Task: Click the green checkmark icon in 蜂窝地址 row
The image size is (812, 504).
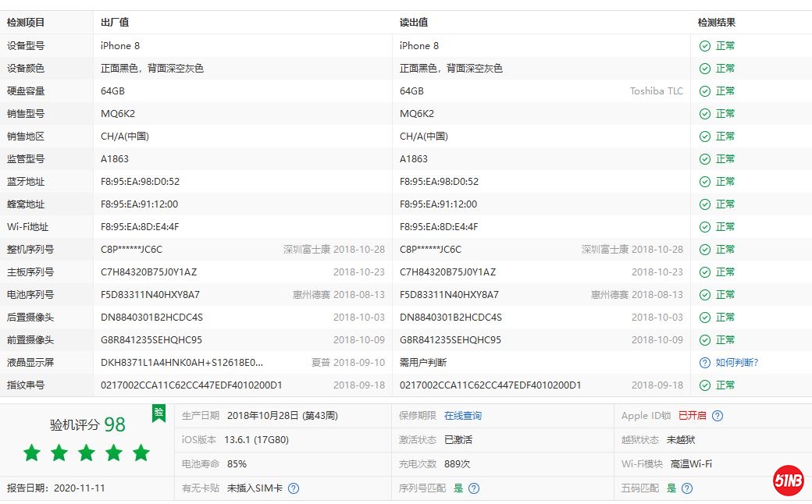Action: pyautogui.click(x=705, y=204)
